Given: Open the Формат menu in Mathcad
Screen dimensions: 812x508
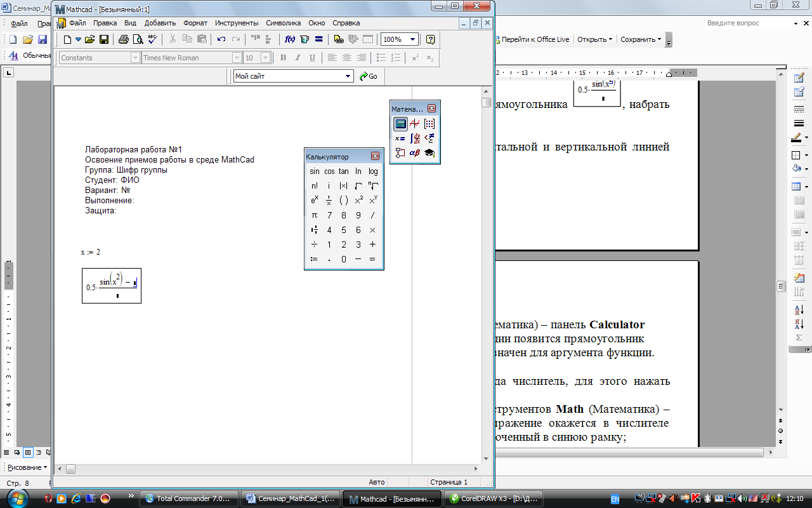Looking at the screenshot, I should pos(195,23).
